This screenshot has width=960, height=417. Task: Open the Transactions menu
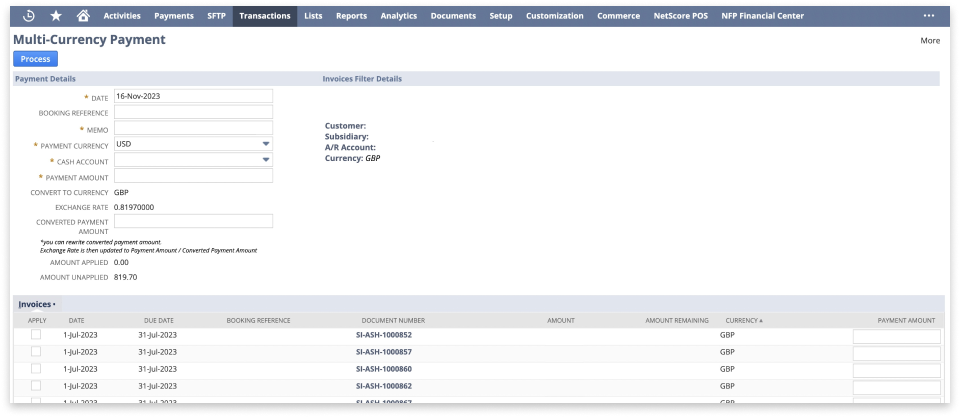[x=265, y=16]
